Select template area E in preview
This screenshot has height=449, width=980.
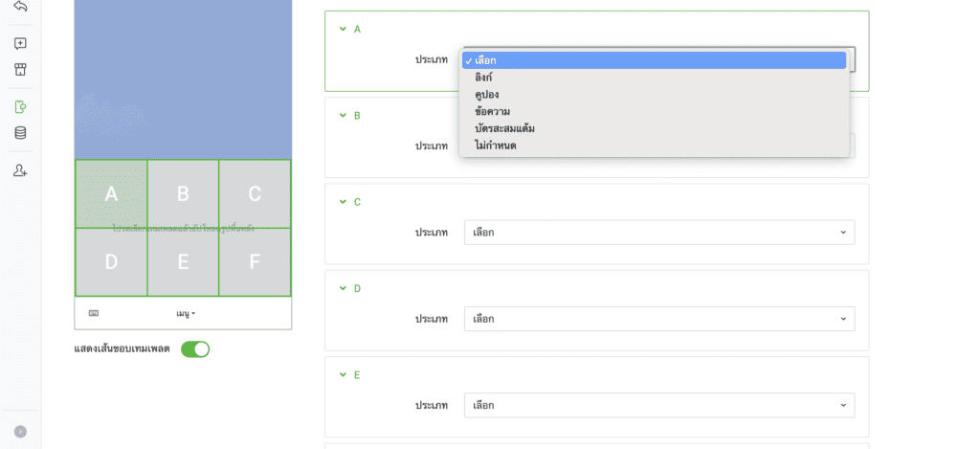[x=183, y=262]
